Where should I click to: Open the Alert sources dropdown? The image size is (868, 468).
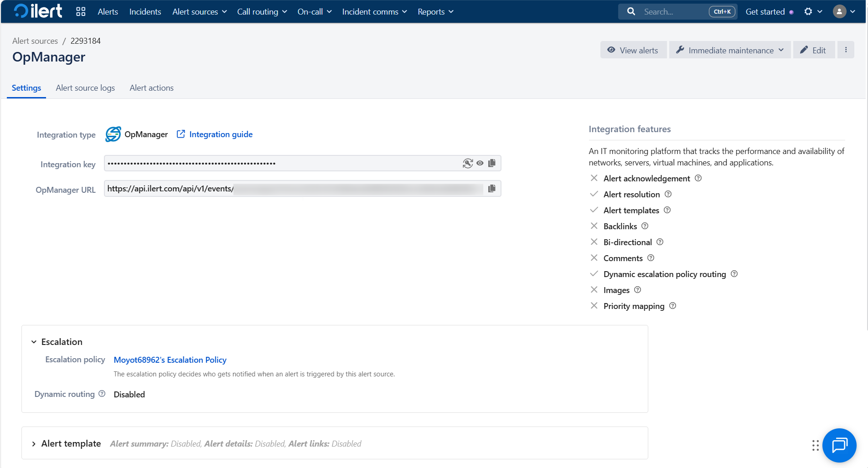pos(200,12)
